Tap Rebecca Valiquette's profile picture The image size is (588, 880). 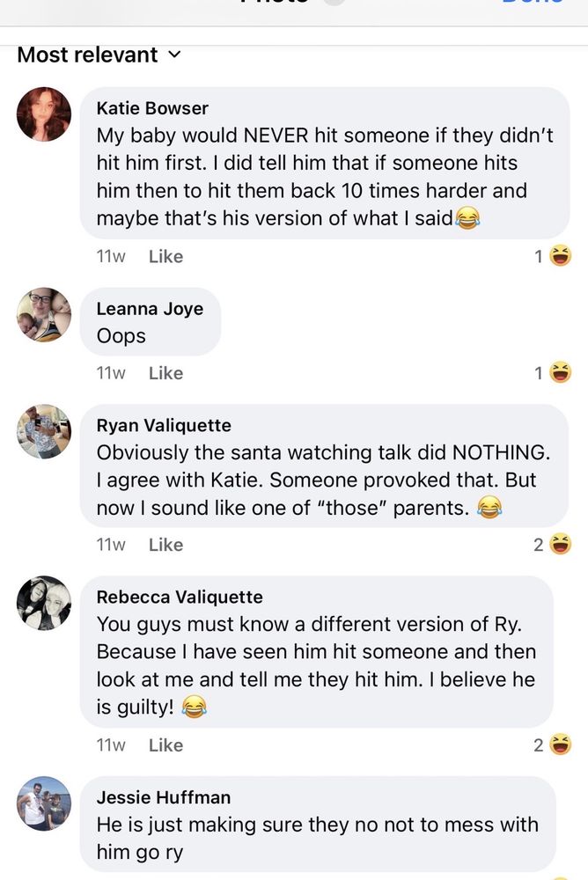pyautogui.click(x=44, y=603)
